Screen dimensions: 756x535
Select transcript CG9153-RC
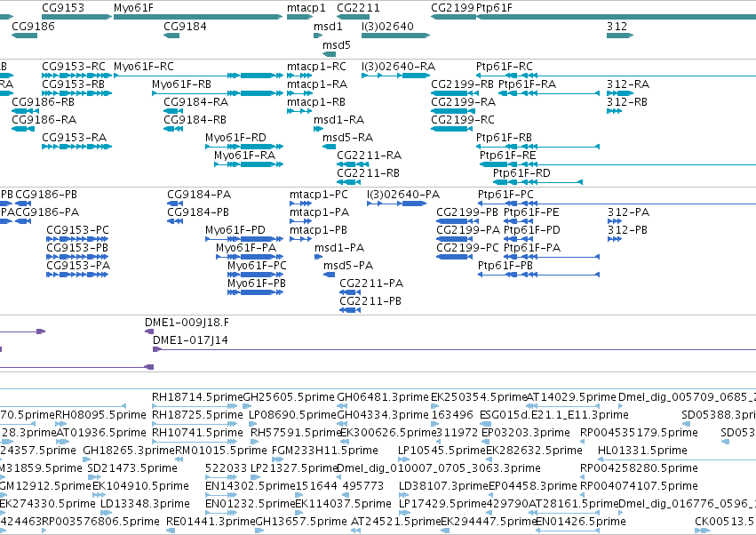[x=77, y=76]
